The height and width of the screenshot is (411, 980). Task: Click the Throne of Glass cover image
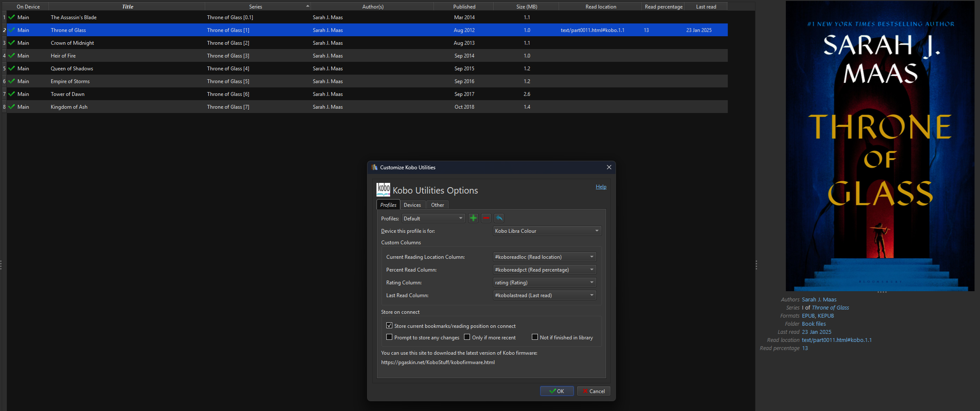(880, 146)
